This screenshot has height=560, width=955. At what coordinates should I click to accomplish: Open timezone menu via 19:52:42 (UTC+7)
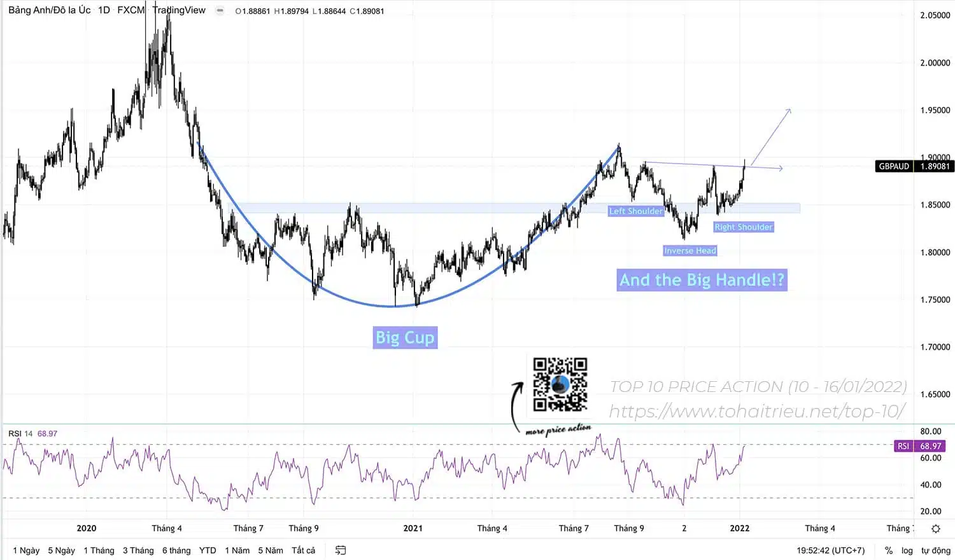pyautogui.click(x=831, y=550)
